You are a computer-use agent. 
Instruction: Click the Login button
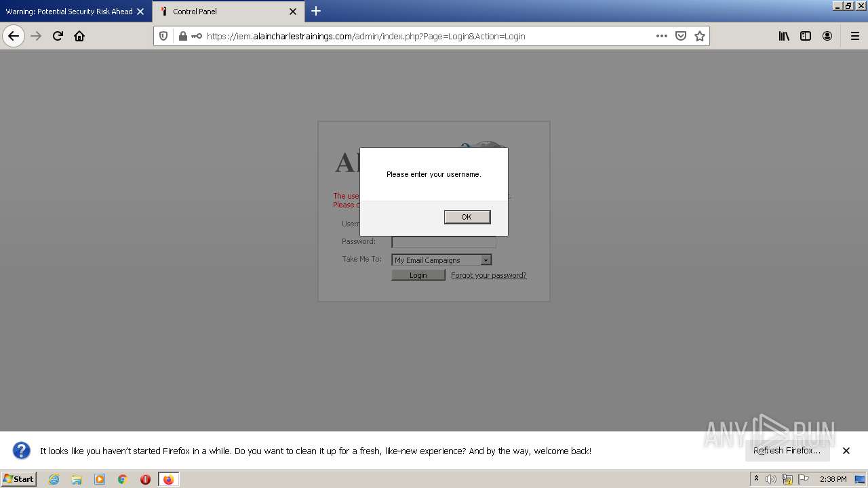pyautogui.click(x=418, y=275)
